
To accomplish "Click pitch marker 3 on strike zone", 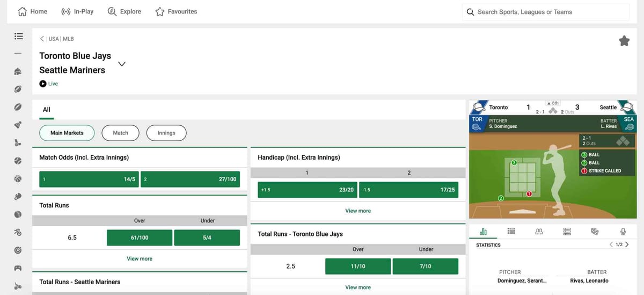I will tap(514, 162).
